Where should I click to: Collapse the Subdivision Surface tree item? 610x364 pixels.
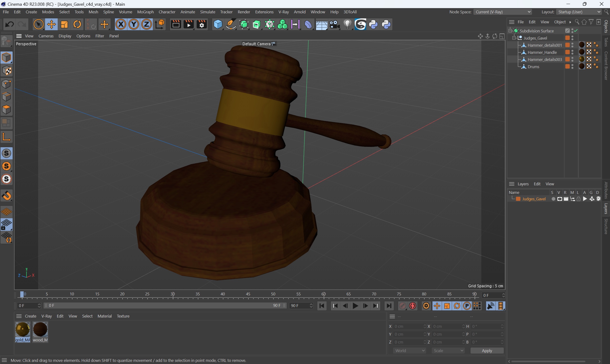510,31
